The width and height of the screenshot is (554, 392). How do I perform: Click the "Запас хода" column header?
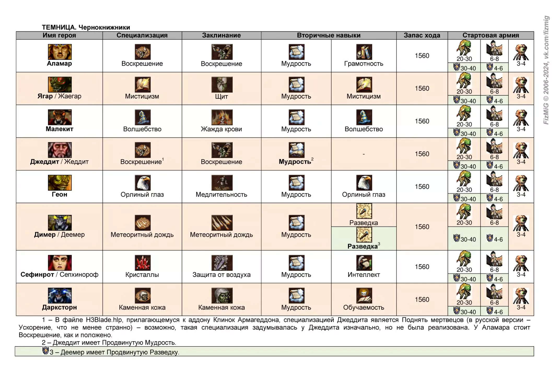422,35
